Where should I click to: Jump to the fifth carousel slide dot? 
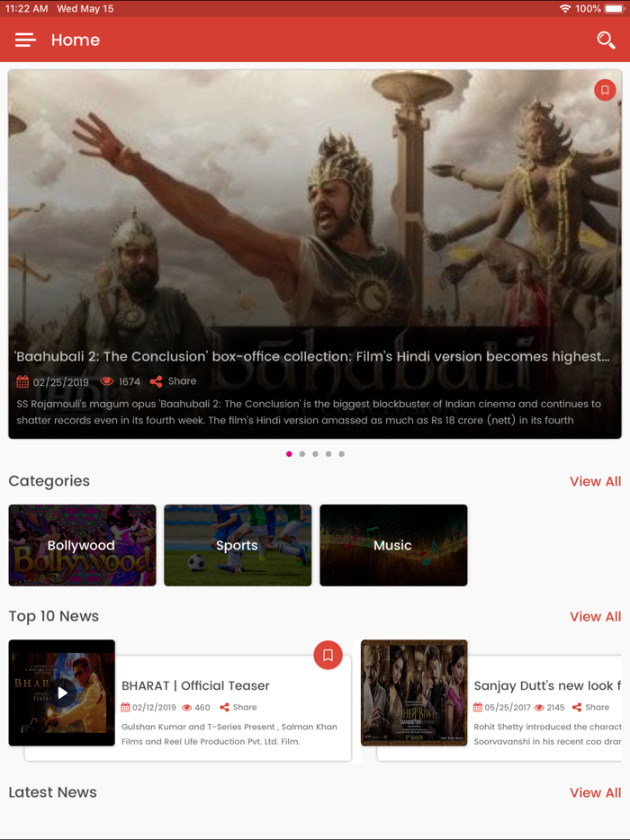(341, 454)
